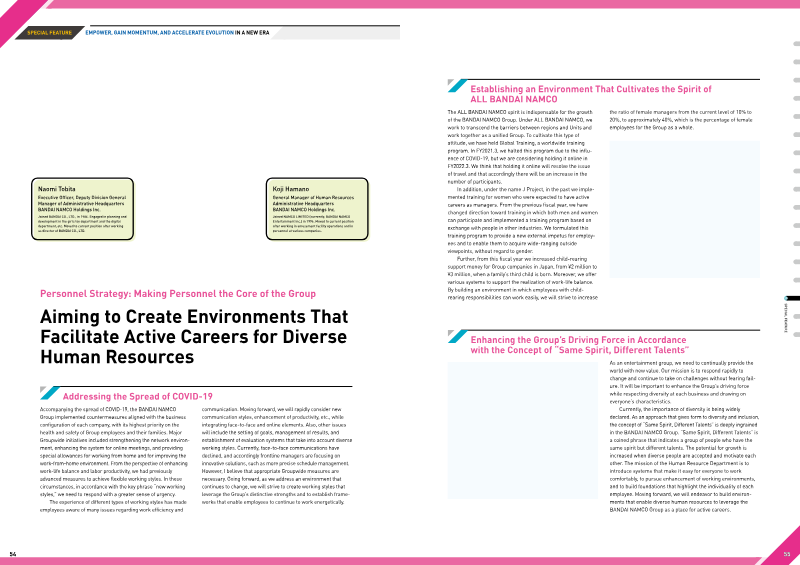The width and height of the screenshot is (800, 565).
Task: Click page number 55 at bottom right
Action: (x=787, y=554)
